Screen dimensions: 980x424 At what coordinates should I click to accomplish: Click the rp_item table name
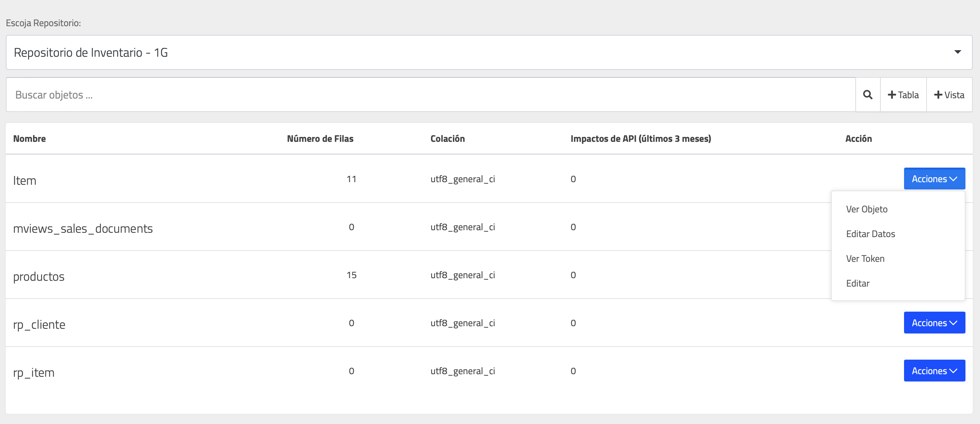(x=34, y=372)
